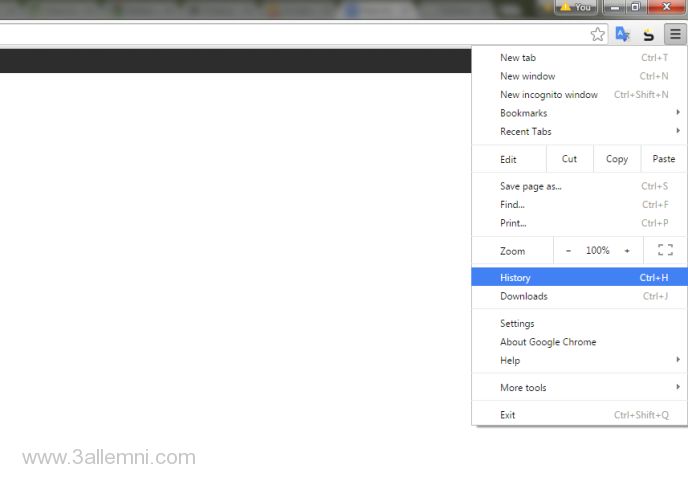Click the Google Translate extension icon
The width and height of the screenshot is (688, 477).
[623, 35]
